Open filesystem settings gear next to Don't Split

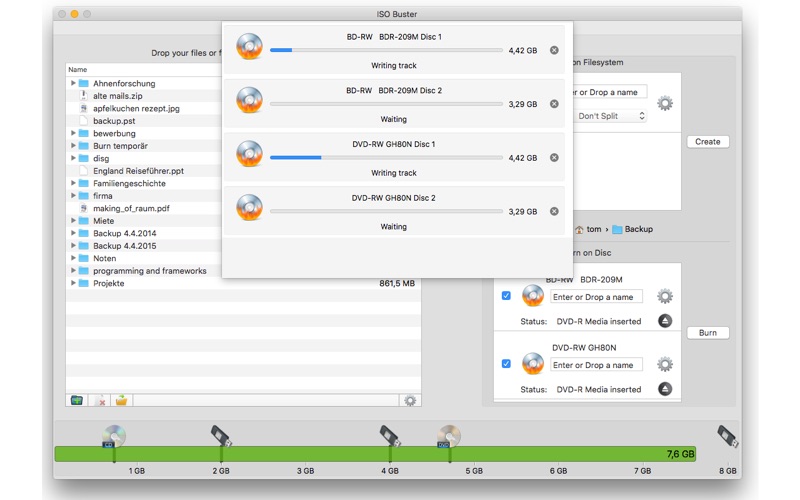(x=665, y=103)
